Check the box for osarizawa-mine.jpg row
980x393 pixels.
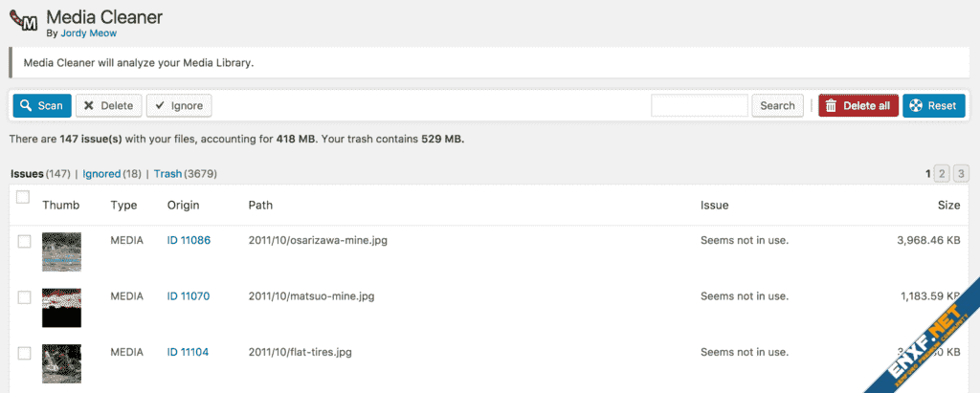25,242
